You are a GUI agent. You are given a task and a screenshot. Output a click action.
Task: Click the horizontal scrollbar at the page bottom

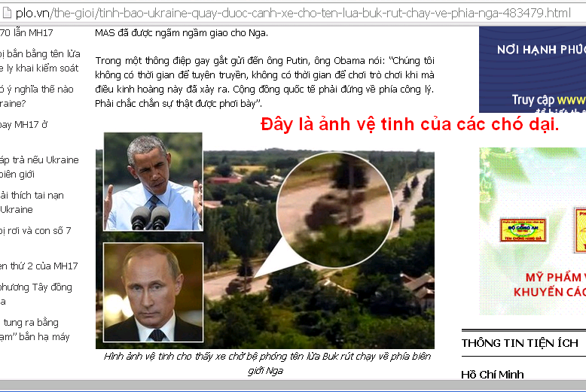tap(293, 385)
